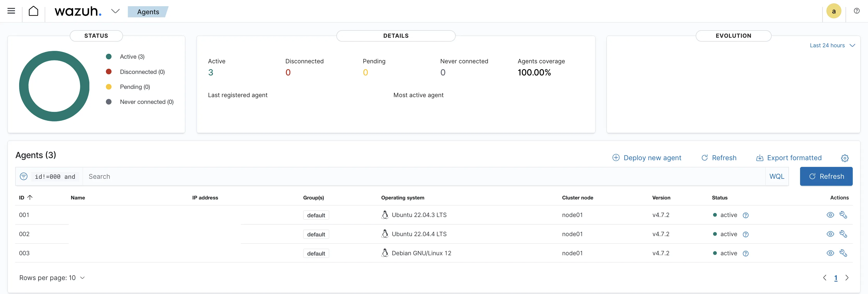Toggle Active legend entry in status chart
The height and width of the screenshot is (294, 868).
pos(132,57)
